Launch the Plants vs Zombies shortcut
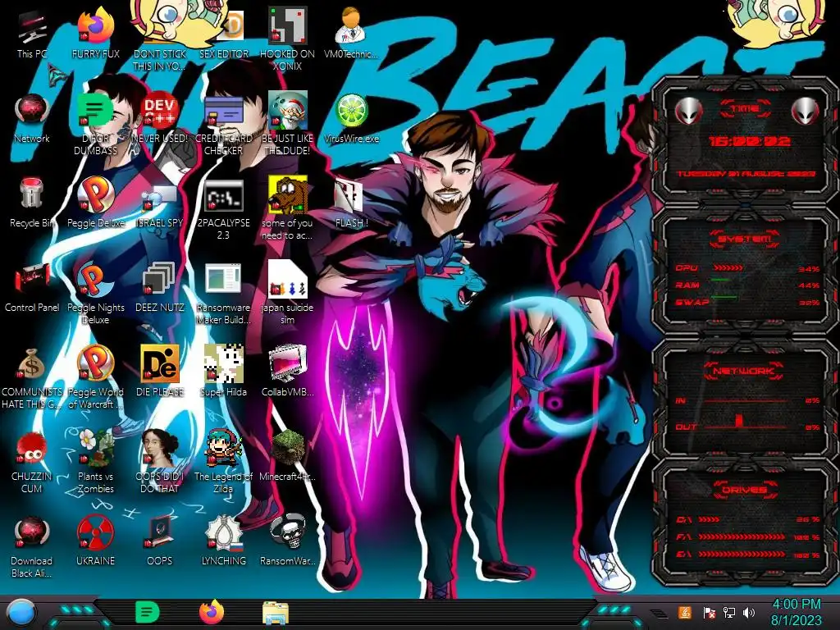The image size is (840, 630). click(x=95, y=462)
